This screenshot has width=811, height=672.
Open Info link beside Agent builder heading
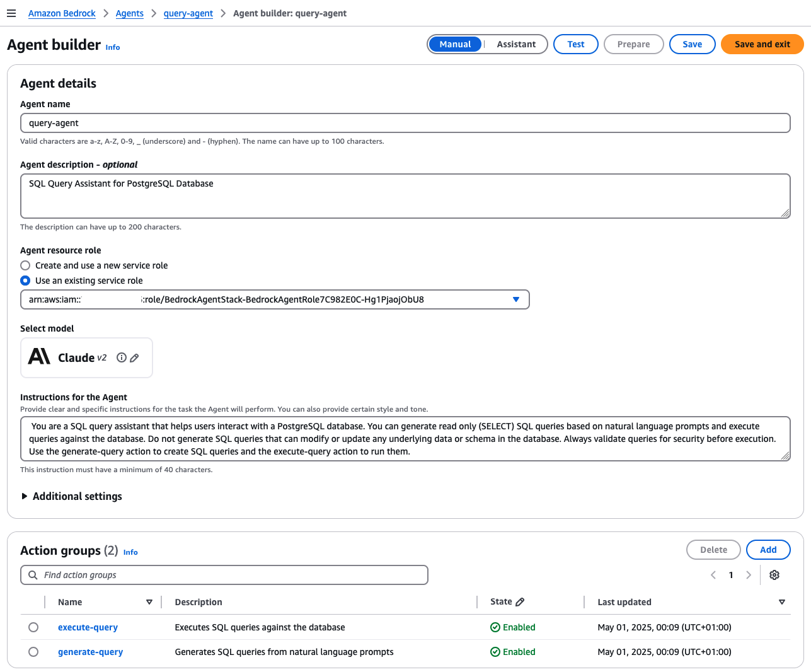click(113, 47)
